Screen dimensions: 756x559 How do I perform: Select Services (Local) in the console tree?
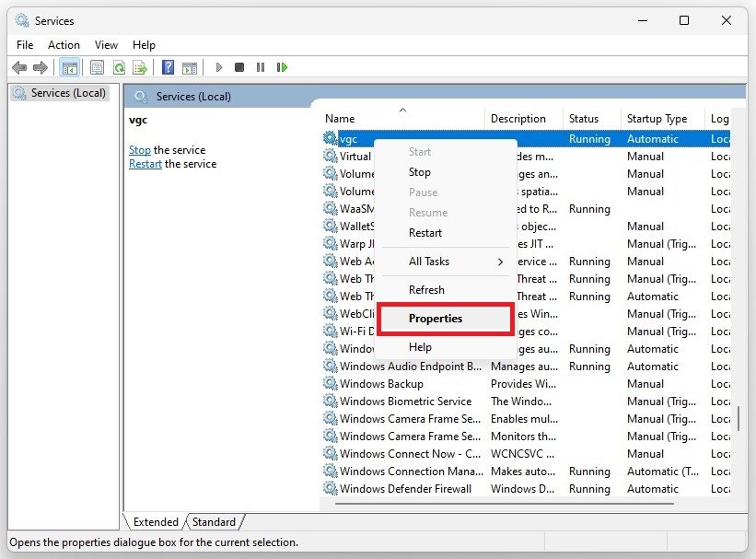[68, 93]
